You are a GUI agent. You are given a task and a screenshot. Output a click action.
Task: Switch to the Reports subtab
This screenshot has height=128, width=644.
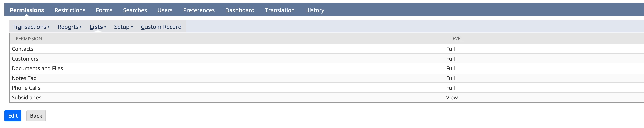[70, 27]
